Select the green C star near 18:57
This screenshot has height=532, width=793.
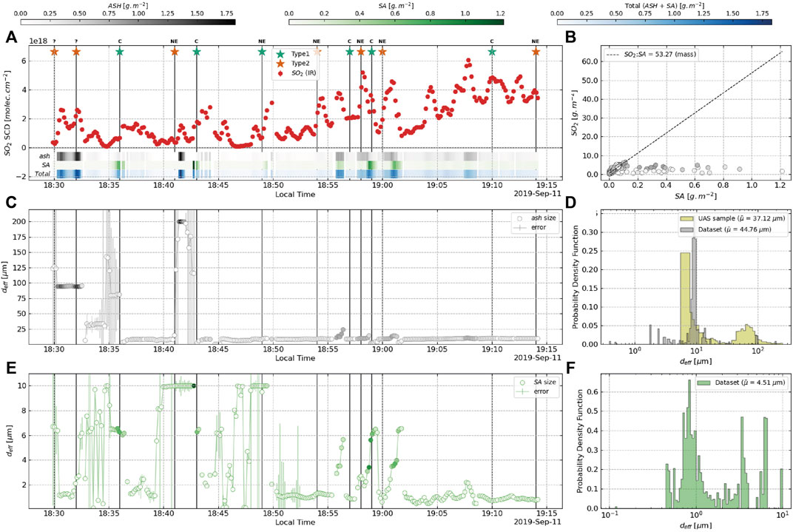349,52
